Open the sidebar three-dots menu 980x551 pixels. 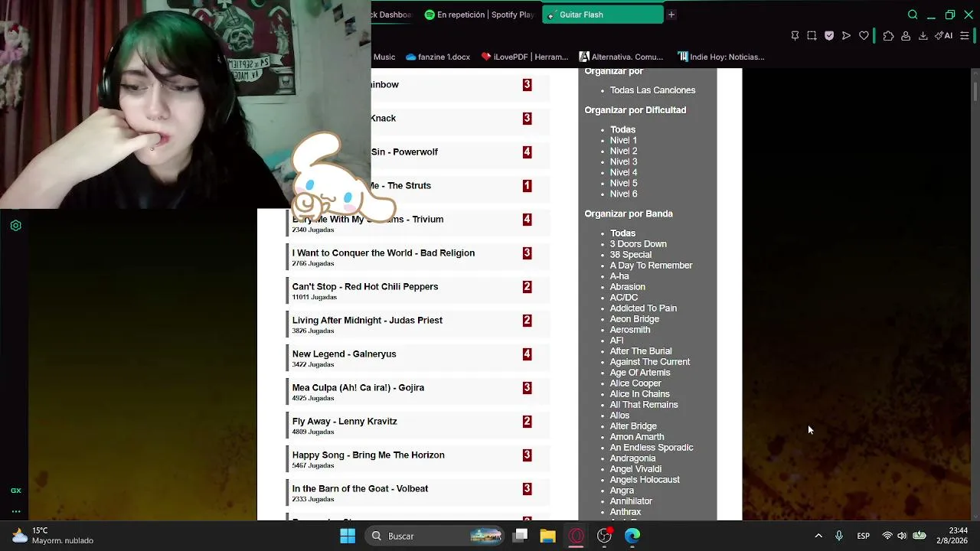click(15, 512)
